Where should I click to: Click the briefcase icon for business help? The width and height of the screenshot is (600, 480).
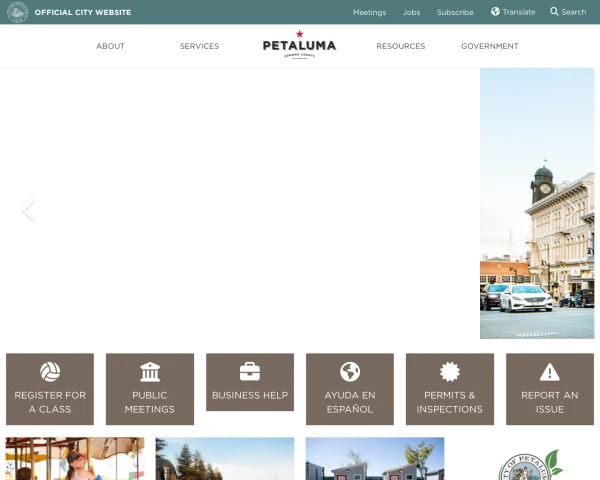point(250,371)
